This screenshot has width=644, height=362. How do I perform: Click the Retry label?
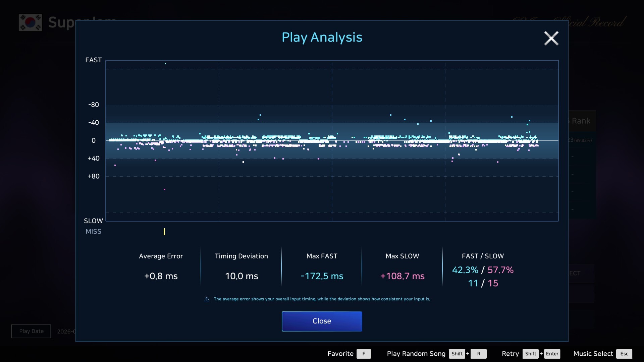click(510, 354)
